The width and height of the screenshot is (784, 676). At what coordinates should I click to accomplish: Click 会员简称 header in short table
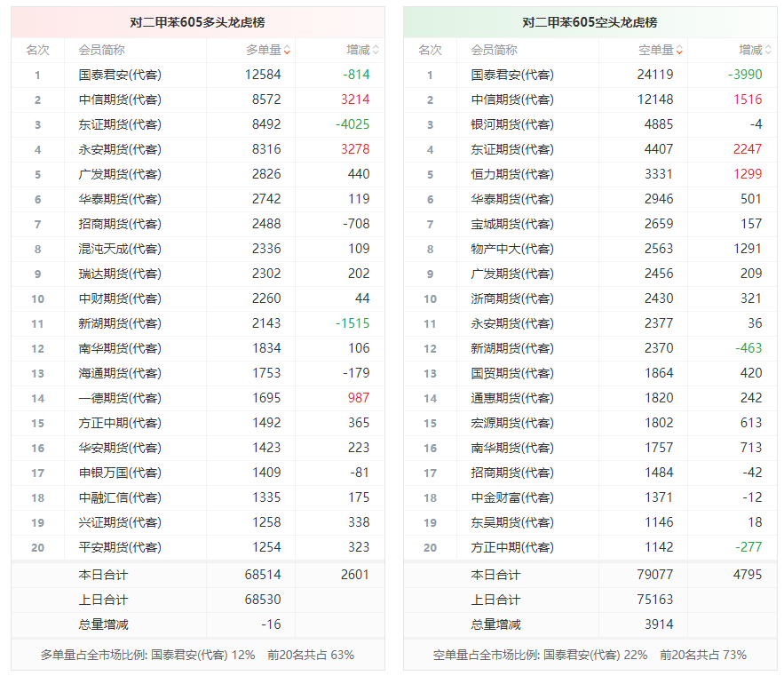[494, 50]
